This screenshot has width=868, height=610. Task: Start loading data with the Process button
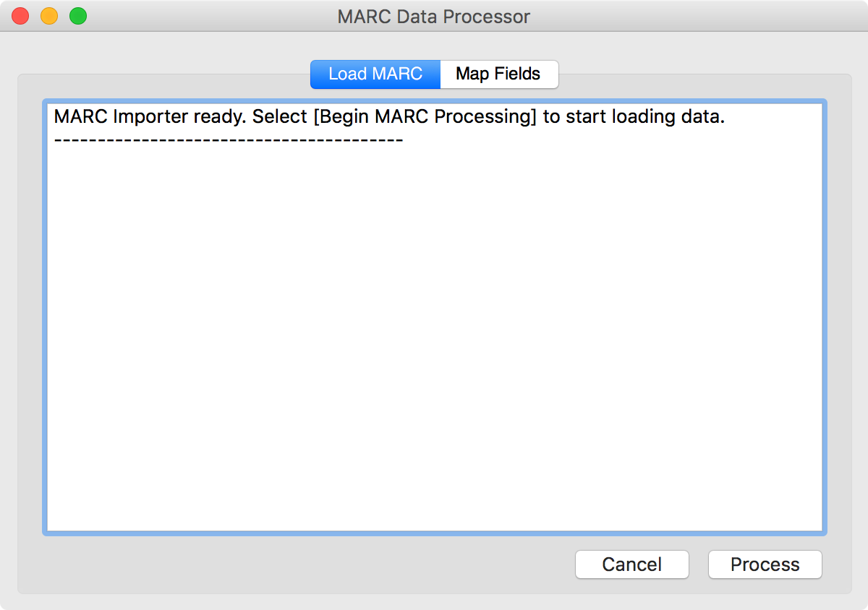765,564
